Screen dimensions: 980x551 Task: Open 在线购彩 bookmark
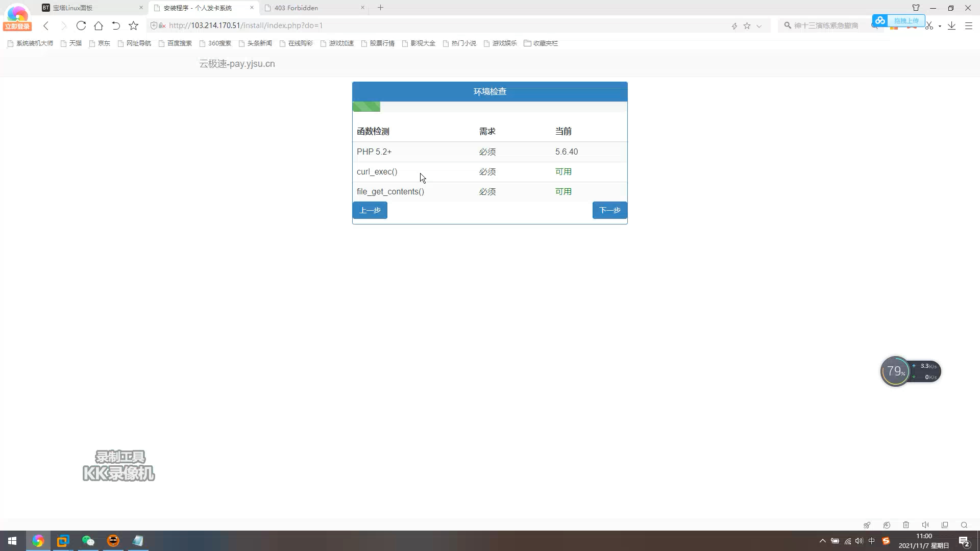(x=296, y=43)
